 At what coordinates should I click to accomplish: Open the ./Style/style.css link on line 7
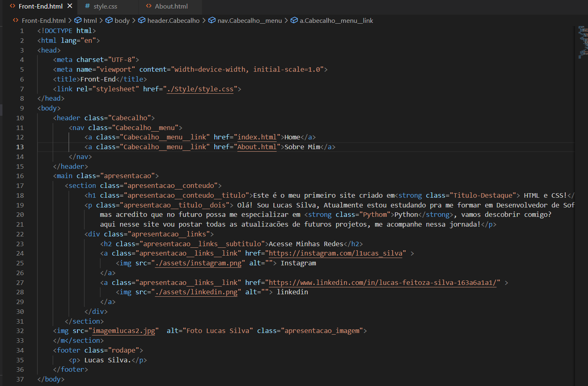tap(200, 89)
